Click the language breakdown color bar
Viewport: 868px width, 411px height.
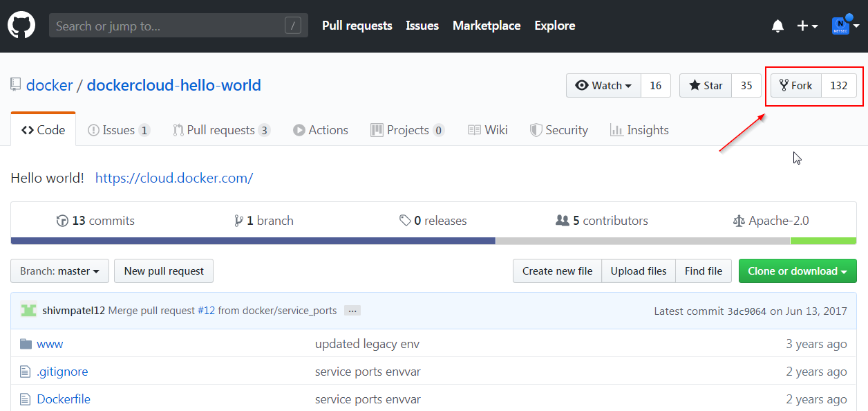433,241
